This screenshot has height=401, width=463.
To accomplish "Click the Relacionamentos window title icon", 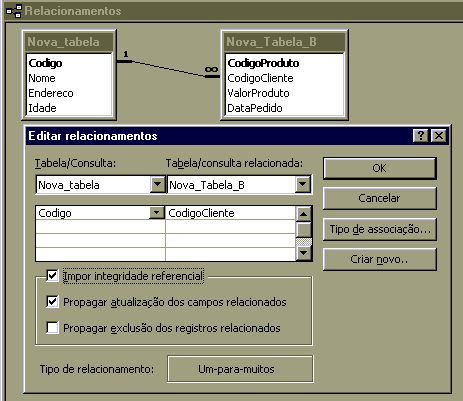I will pos(14,11).
